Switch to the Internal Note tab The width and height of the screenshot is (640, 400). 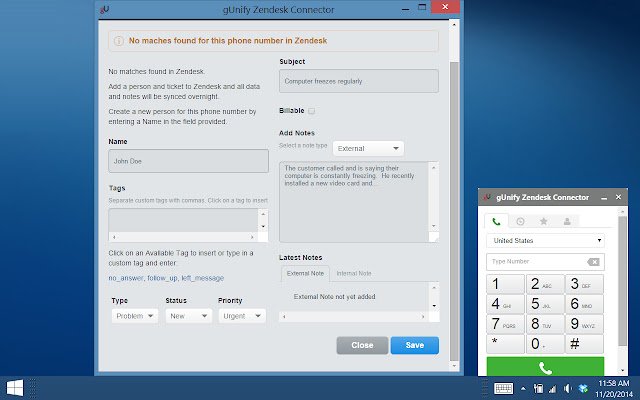(354, 273)
